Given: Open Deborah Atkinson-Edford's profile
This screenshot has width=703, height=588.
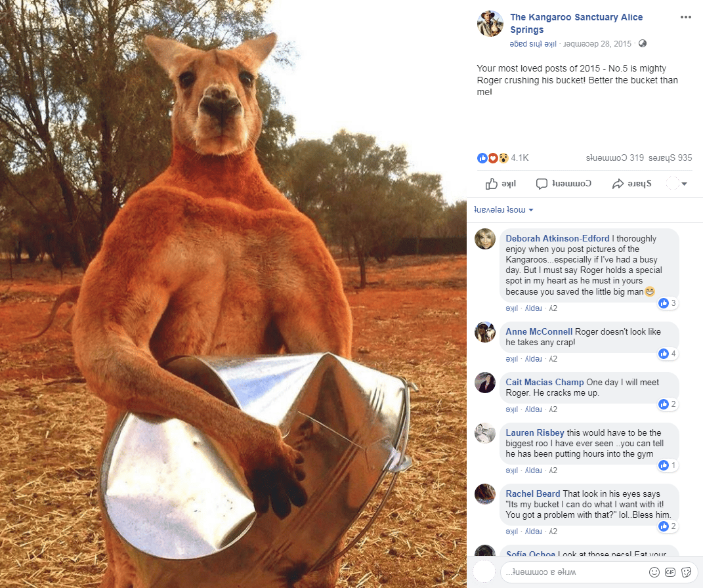Looking at the screenshot, I should [557, 238].
